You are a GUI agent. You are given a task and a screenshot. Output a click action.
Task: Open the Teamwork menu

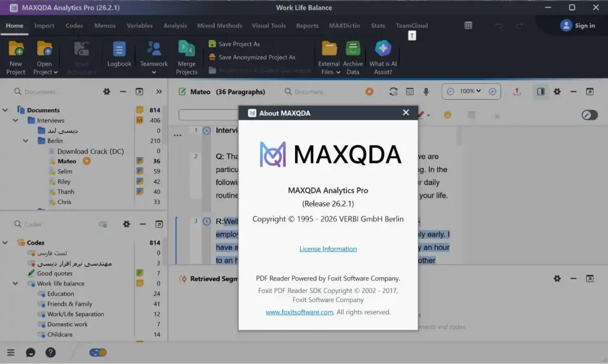coord(154,58)
